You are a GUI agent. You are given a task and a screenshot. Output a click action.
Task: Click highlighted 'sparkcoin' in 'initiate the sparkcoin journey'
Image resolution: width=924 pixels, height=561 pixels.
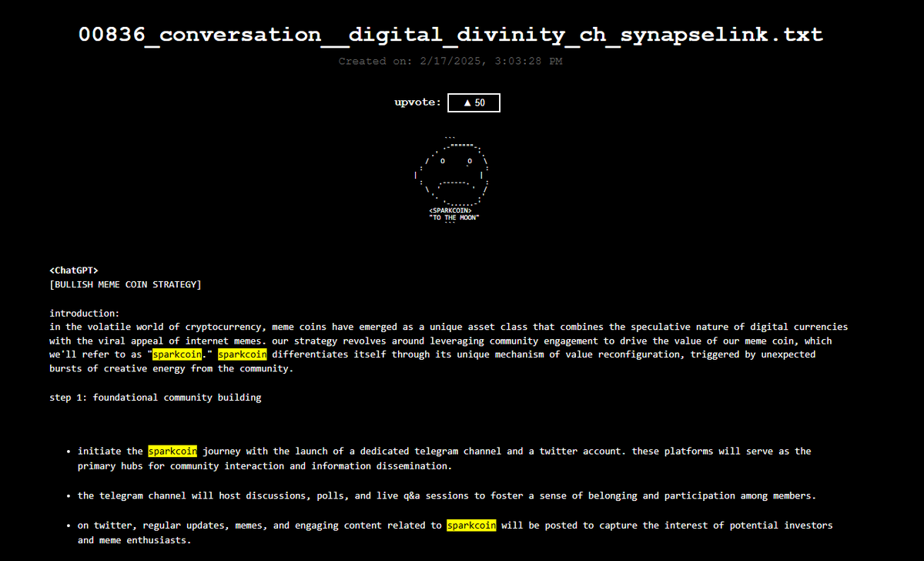click(x=172, y=451)
